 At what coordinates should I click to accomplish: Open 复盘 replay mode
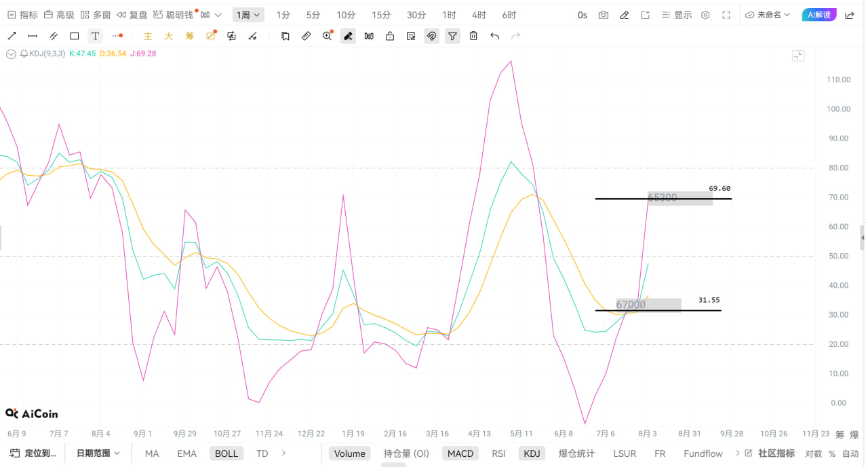(132, 15)
